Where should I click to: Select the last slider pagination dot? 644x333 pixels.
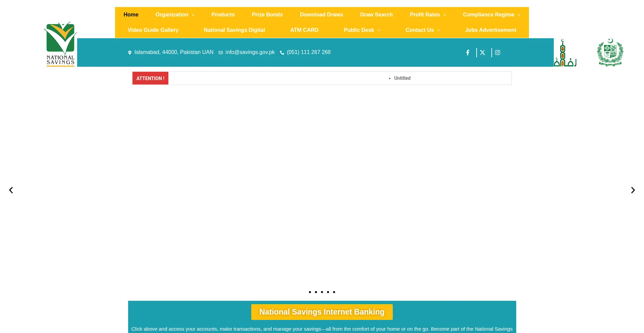[x=334, y=292]
